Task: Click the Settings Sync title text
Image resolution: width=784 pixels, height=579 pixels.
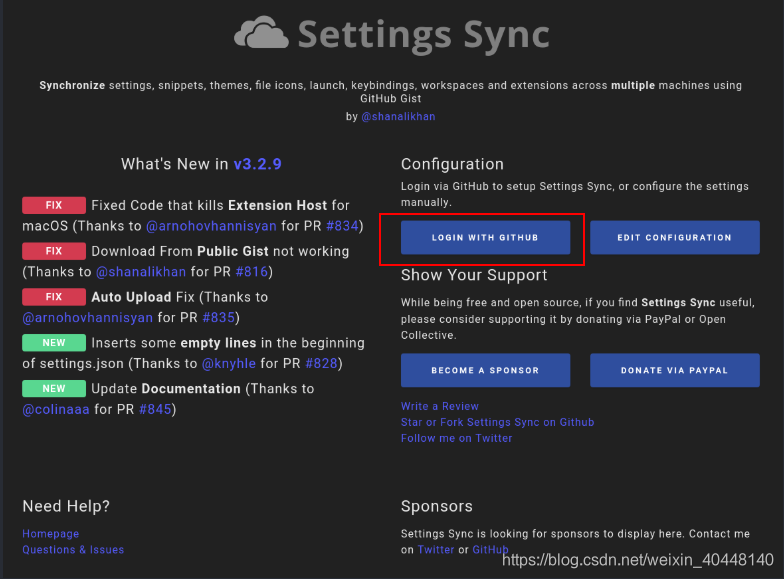Action: (424, 34)
